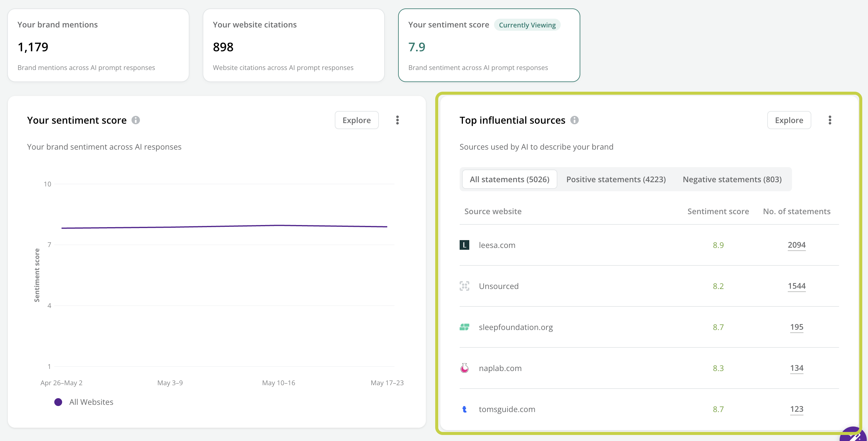
Task: Click the May 10–16 axis label
Action: (278, 383)
